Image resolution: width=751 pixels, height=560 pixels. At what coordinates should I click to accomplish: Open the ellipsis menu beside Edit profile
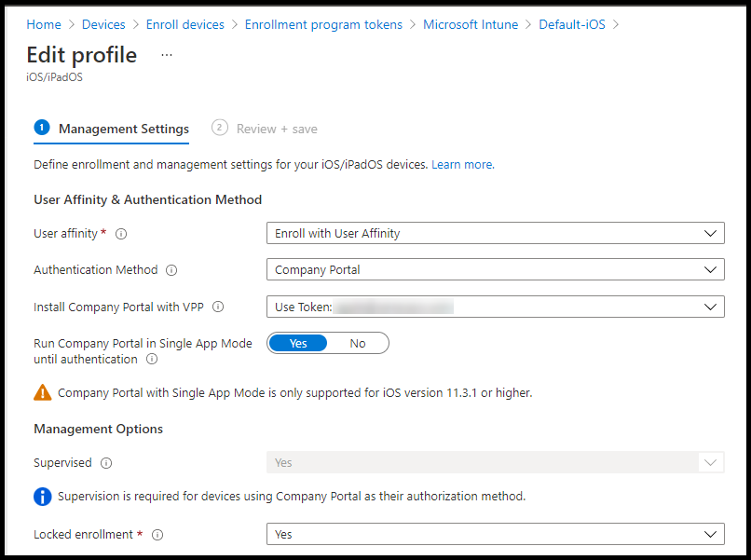pyautogui.click(x=167, y=55)
